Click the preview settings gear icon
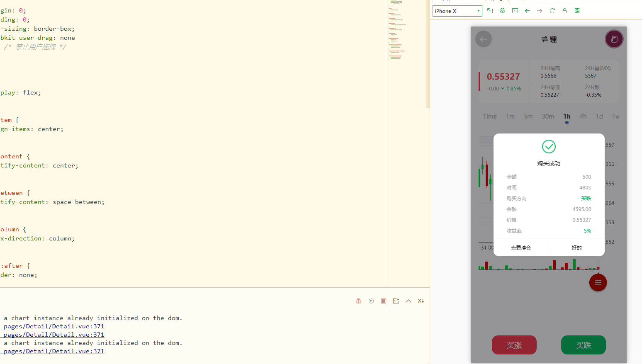Image resolution: width=642 pixels, height=364 pixels. [x=502, y=11]
